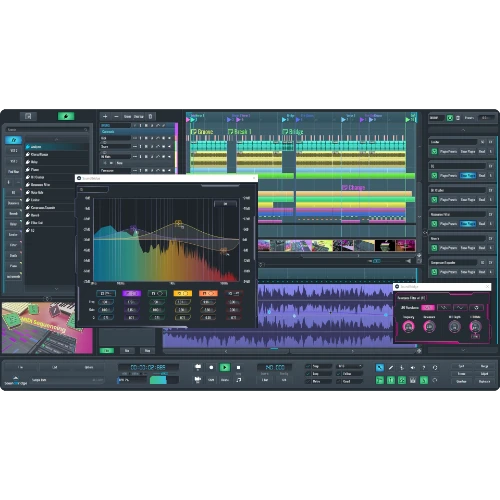Open the third menu in bottom-left menu bar

tap(89, 367)
